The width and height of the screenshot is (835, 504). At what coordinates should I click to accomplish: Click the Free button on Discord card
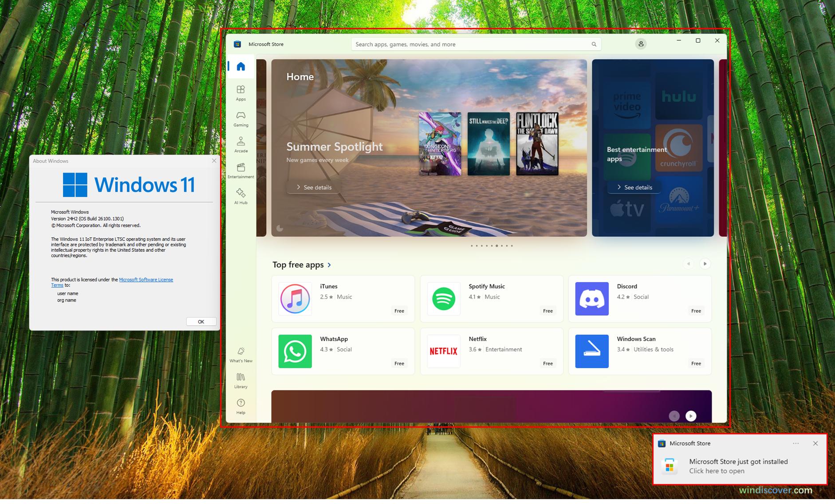coord(696,311)
